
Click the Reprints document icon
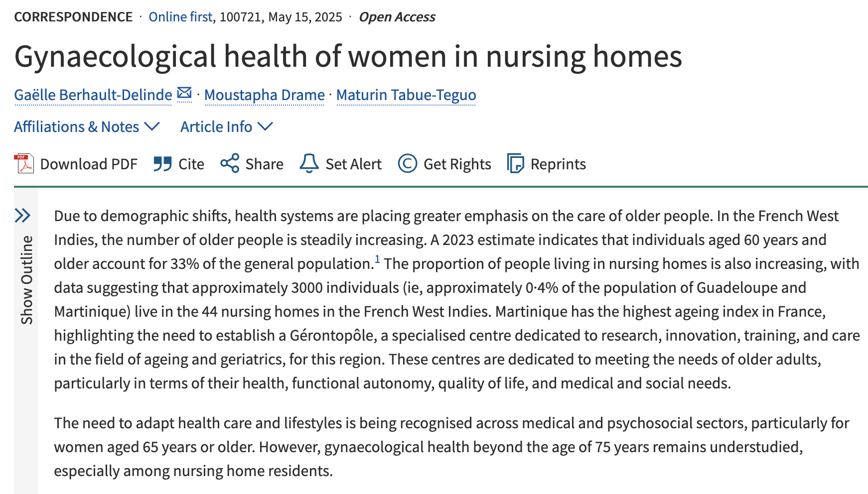(515, 163)
